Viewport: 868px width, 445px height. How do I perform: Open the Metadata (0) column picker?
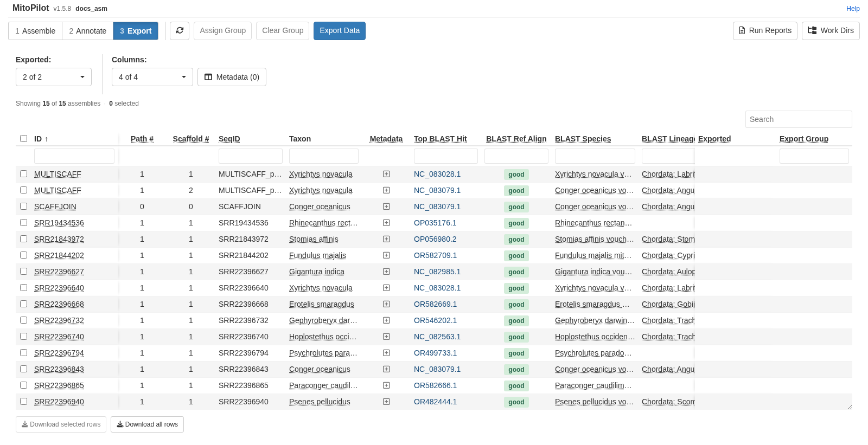232,77
